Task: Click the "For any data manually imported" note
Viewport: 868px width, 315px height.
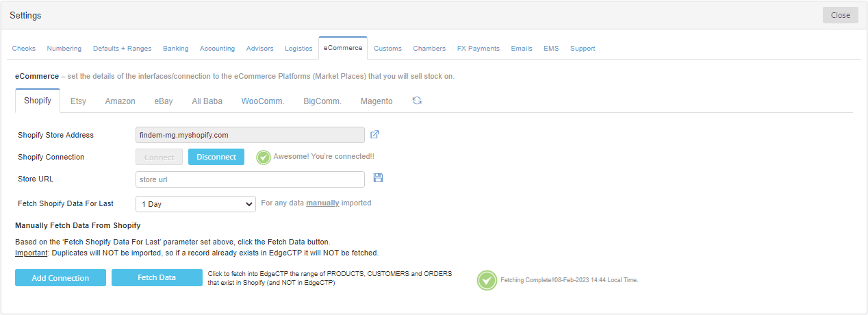Action: (x=316, y=203)
